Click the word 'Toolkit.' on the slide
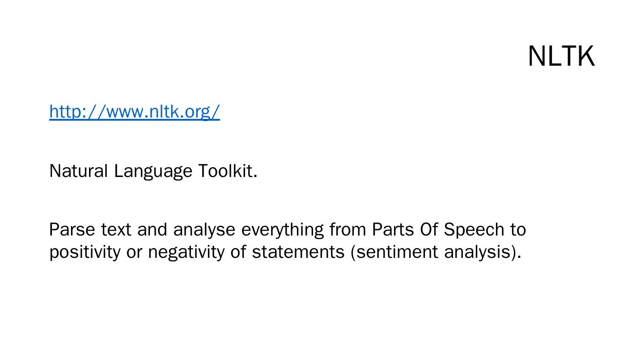644x362 pixels. [227, 171]
